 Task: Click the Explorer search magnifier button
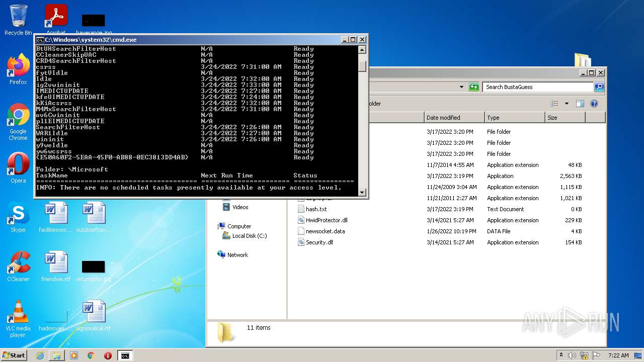click(x=599, y=87)
